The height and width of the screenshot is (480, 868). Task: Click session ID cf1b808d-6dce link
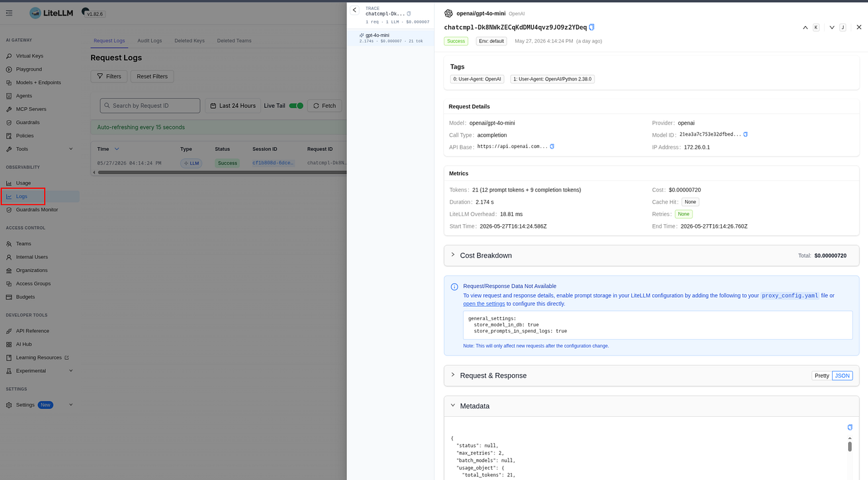273,163
